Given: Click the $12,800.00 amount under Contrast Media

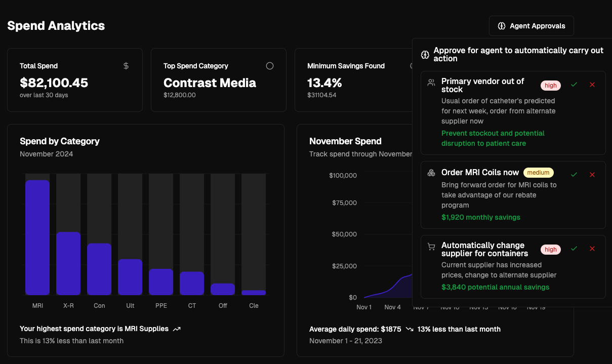Looking at the screenshot, I should (x=180, y=95).
